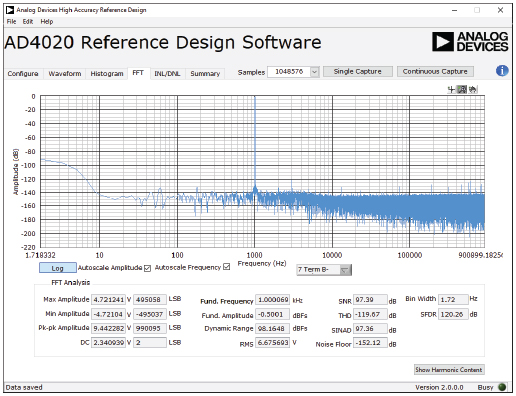
Task: Click the Single Capture button
Action: point(358,71)
